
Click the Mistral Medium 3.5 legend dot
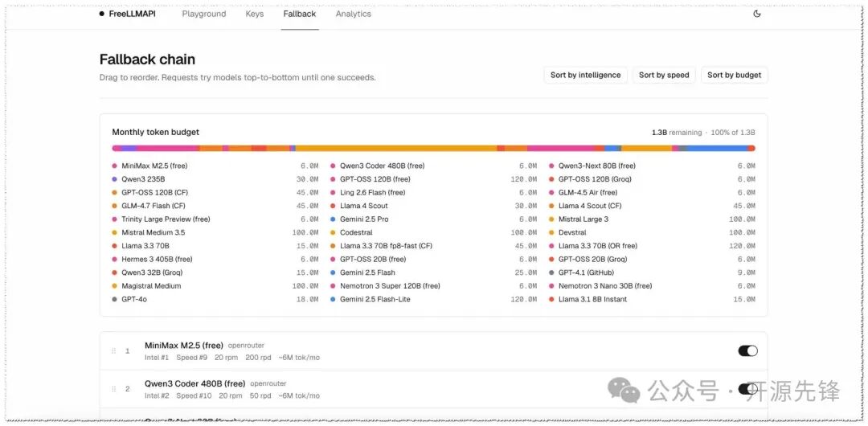tap(115, 232)
